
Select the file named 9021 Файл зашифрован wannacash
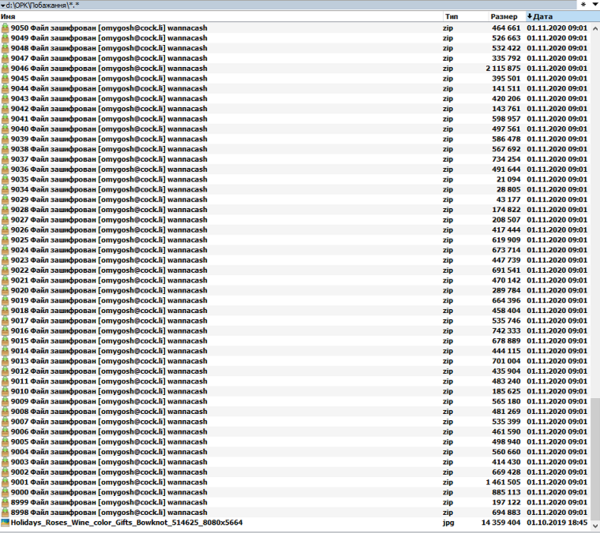pos(109,280)
